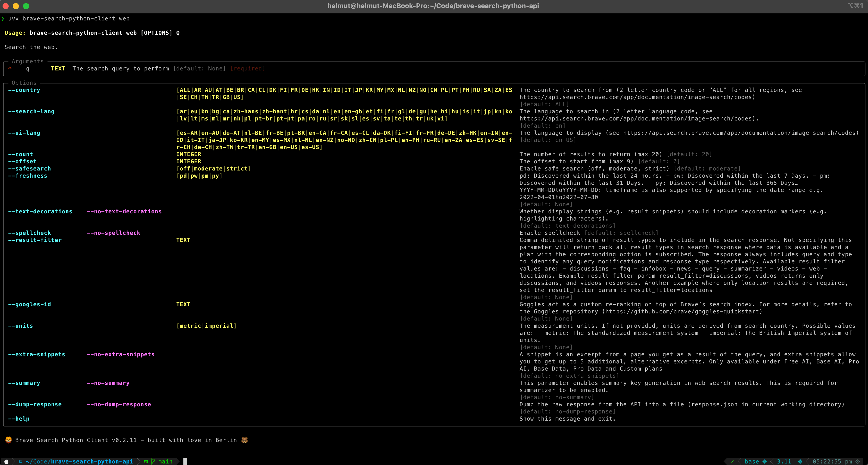Click the terminal cursor block at prompt
Viewport: 868px width, 465px height.
click(x=185, y=461)
